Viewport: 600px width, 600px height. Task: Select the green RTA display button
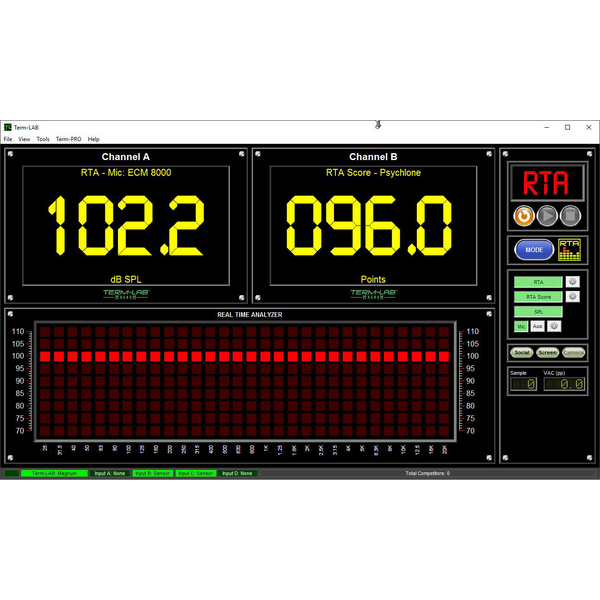(538, 282)
